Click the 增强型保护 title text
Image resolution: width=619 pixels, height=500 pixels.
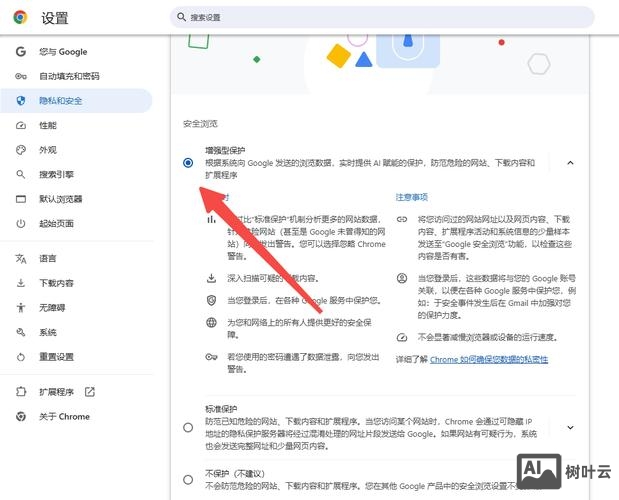tap(225, 150)
